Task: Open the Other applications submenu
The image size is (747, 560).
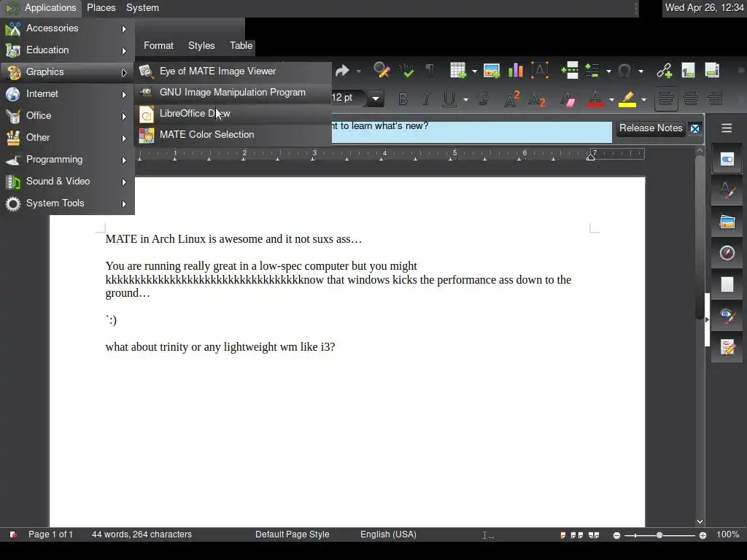Action: click(67, 138)
